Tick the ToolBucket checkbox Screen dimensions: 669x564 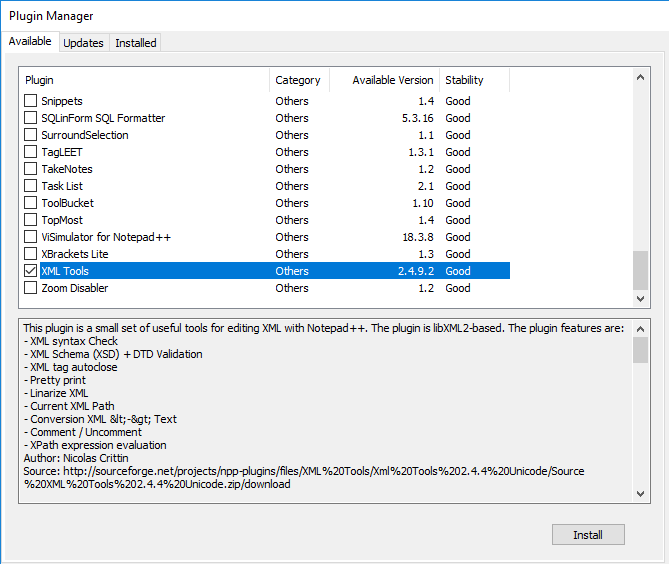tap(30, 203)
